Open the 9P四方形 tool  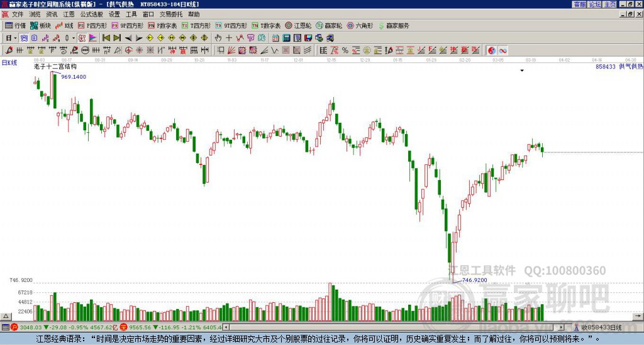pos(127,25)
